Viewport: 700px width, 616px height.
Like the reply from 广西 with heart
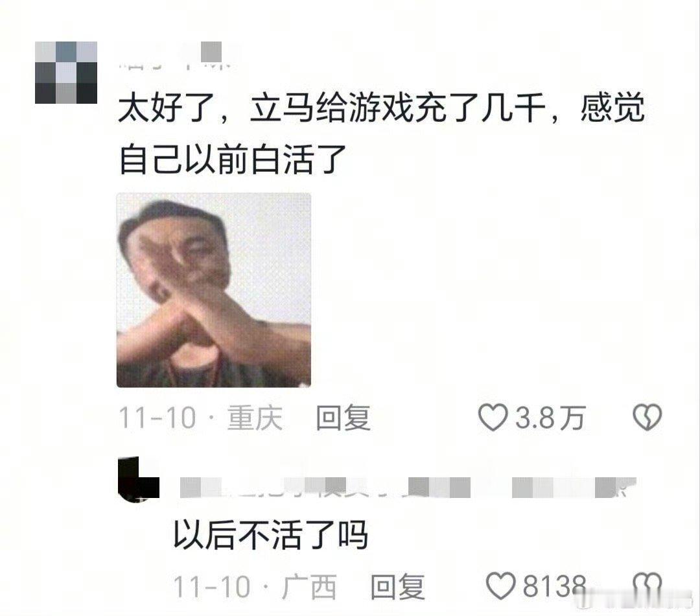coord(501,586)
